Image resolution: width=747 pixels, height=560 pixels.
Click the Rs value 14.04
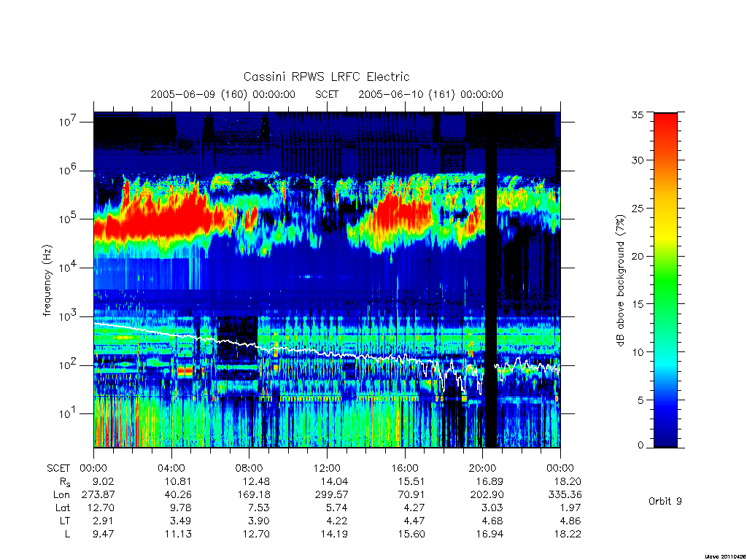coord(334,481)
